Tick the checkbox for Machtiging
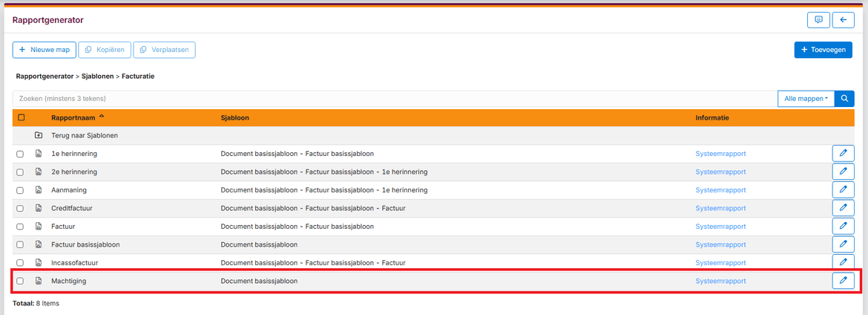 (x=20, y=281)
